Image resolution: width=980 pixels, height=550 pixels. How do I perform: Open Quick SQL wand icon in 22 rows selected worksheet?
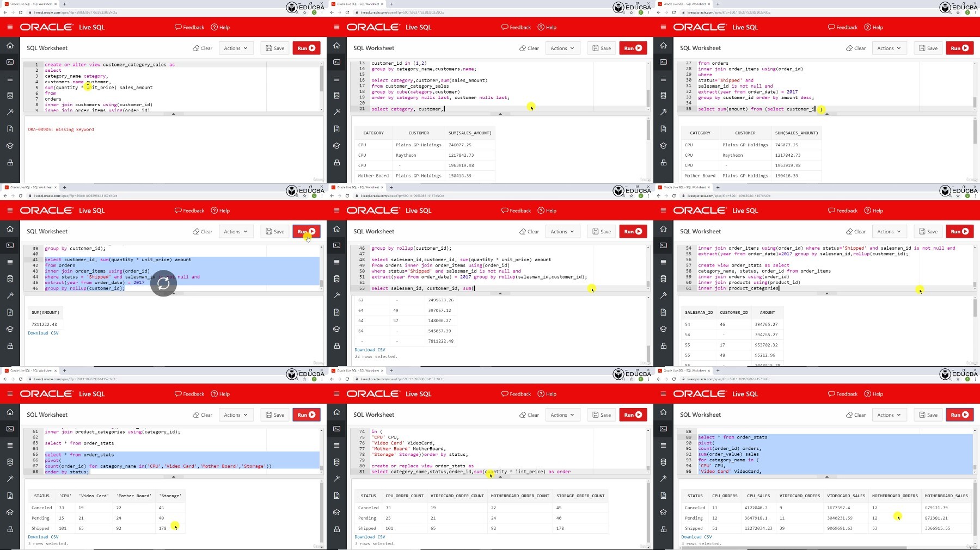pos(336,295)
